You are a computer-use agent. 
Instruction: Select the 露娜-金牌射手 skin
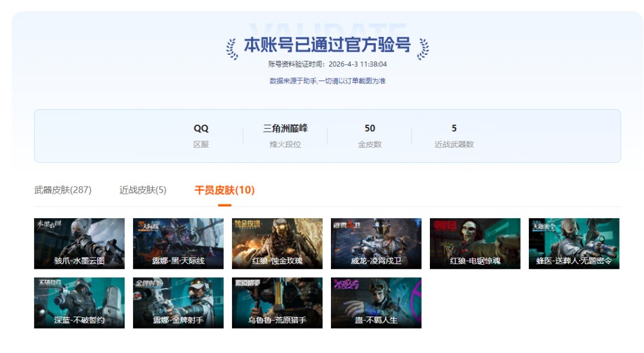click(x=177, y=303)
